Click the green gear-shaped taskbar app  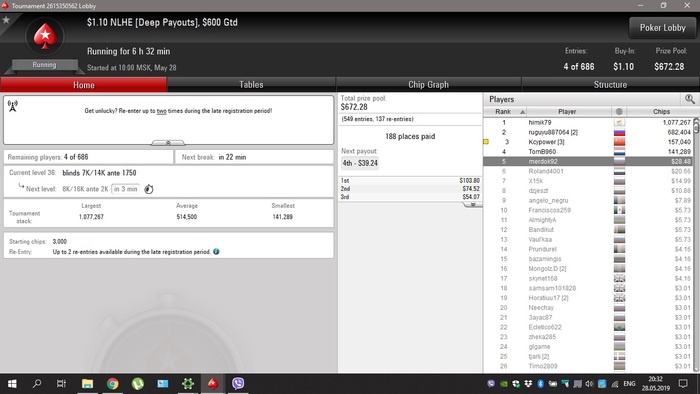tap(188, 384)
